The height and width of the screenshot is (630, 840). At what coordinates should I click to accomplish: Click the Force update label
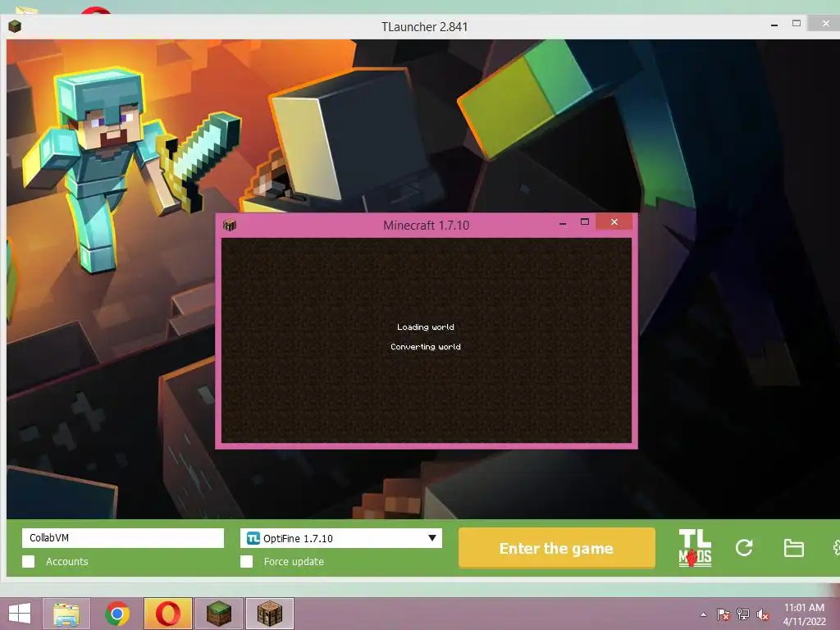(294, 561)
